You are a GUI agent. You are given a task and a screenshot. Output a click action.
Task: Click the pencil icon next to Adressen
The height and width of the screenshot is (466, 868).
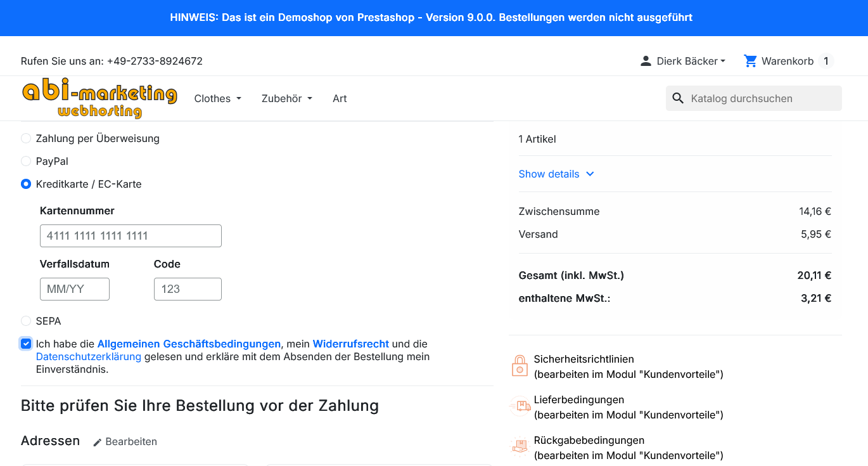click(x=98, y=442)
